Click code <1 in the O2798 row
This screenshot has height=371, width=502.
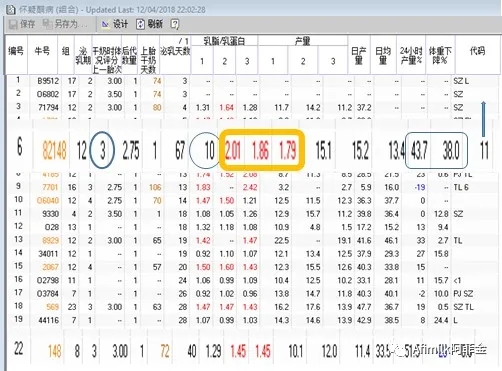coord(457,281)
